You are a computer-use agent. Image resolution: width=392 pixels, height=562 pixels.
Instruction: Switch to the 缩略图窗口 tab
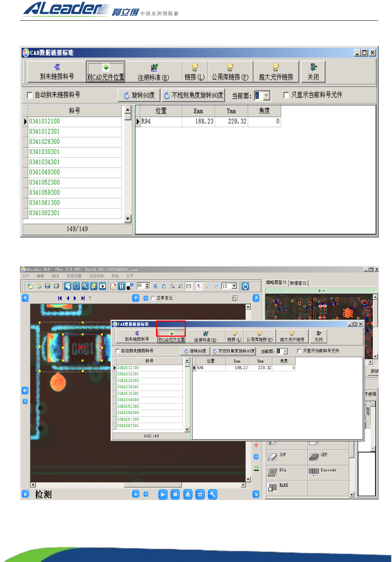pos(276,282)
